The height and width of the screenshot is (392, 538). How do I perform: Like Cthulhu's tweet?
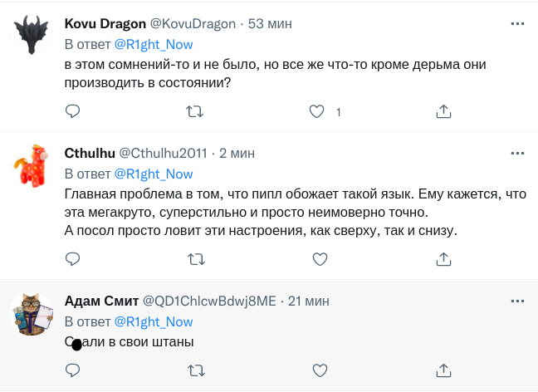[319, 259]
